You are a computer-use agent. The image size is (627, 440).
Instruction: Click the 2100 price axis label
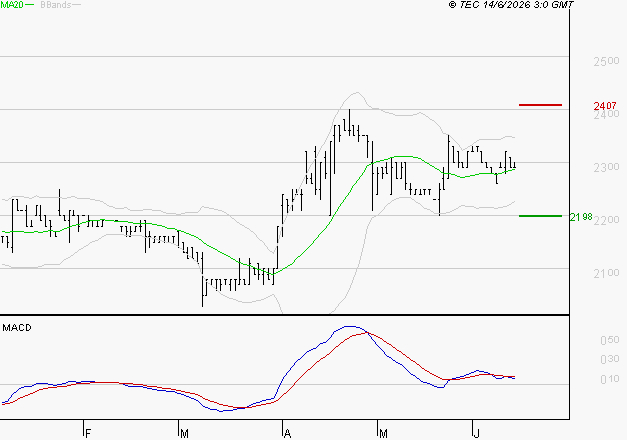(x=606, y=273)
